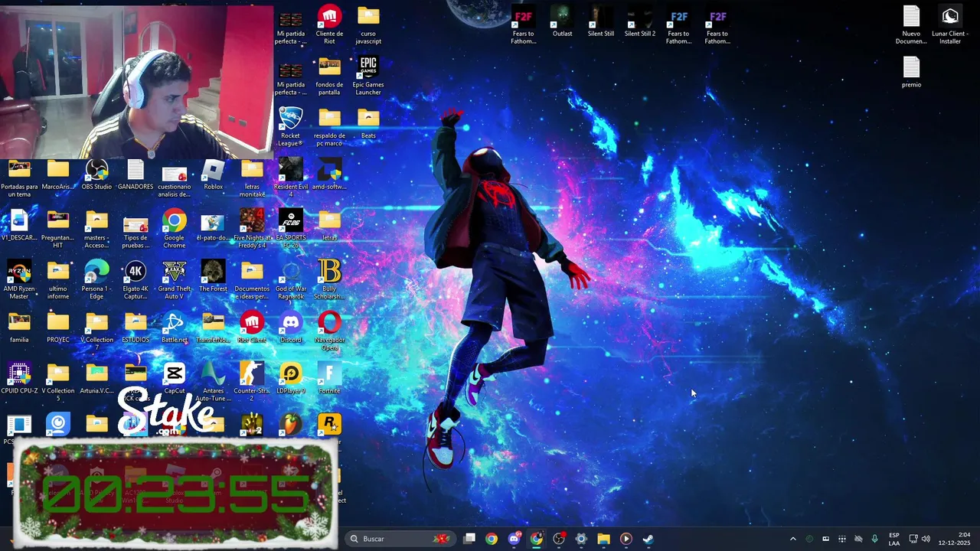Screen dimensions: 980x551
Task: Open the volume speaker tray control
Action: point(926,539)
